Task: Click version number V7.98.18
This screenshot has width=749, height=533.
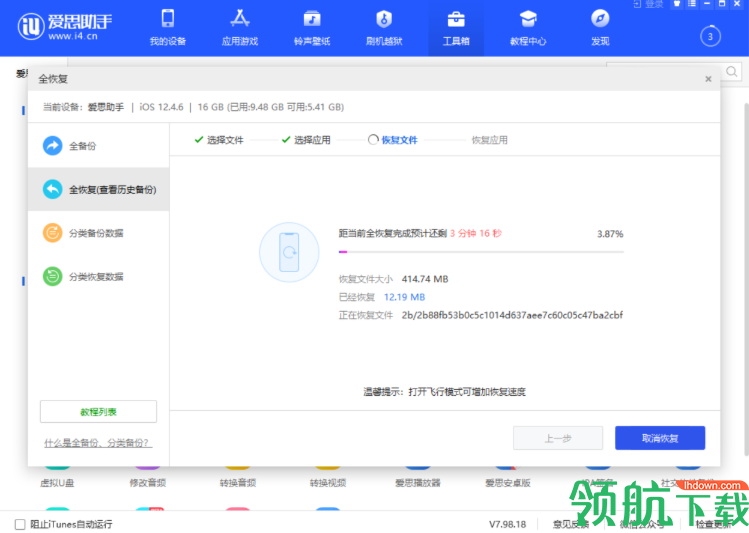Action: click(507, 524)
